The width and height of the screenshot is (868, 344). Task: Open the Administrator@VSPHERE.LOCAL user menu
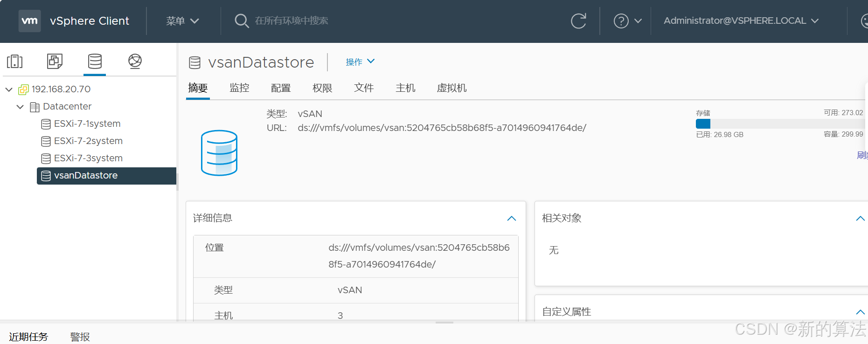click(x=741, y=21)
